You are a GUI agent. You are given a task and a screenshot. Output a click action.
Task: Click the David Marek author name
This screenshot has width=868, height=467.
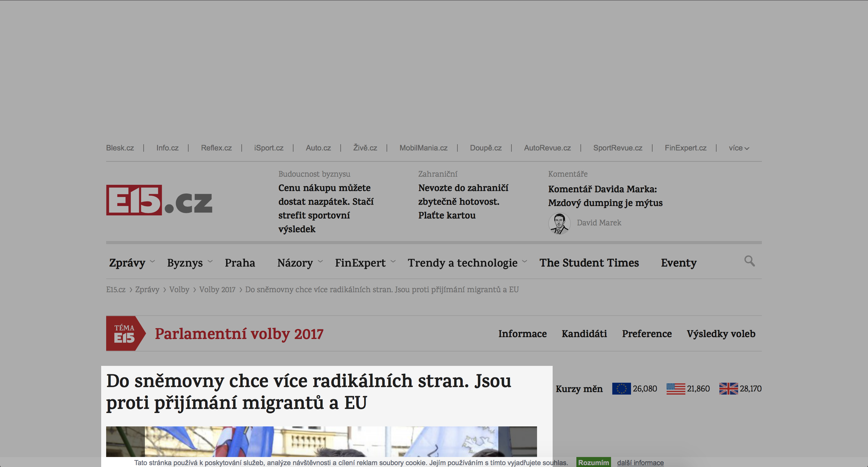[599, 223]
